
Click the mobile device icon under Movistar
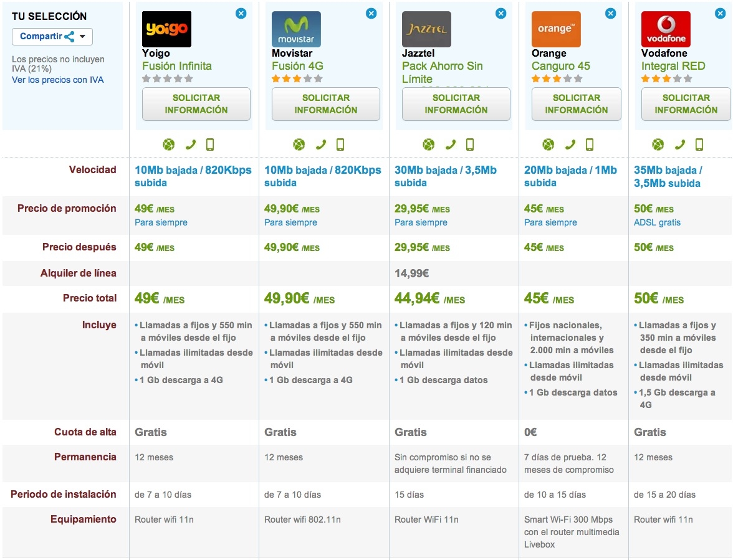tap(340, 145)
